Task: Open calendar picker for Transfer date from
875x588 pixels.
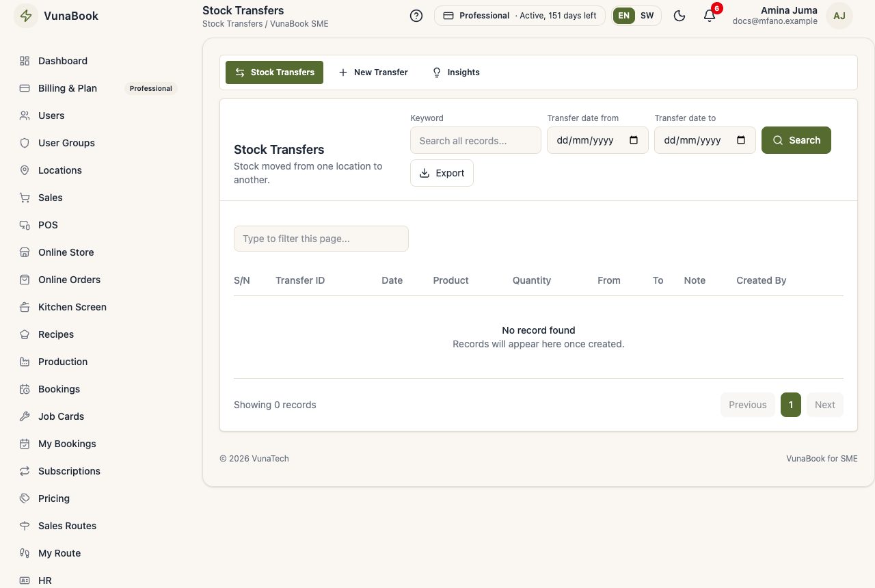Action: [x=634, y=140]
